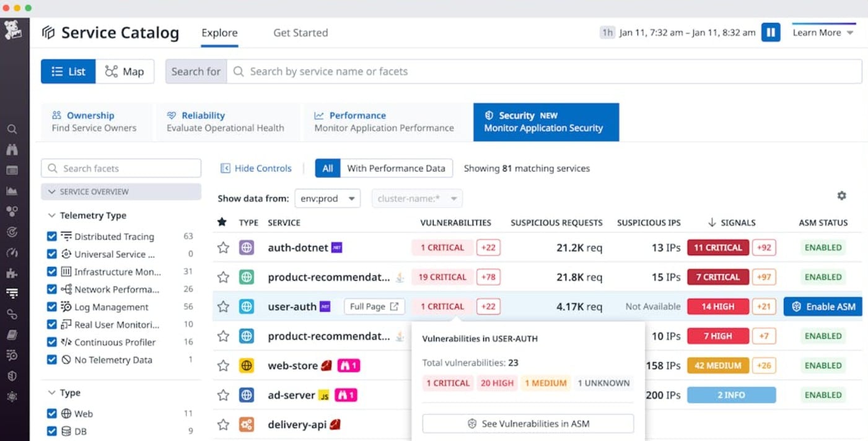Open See Vulnerabilities in ASM
This screenshot has height=441, width=868.
tap(527, 423)
